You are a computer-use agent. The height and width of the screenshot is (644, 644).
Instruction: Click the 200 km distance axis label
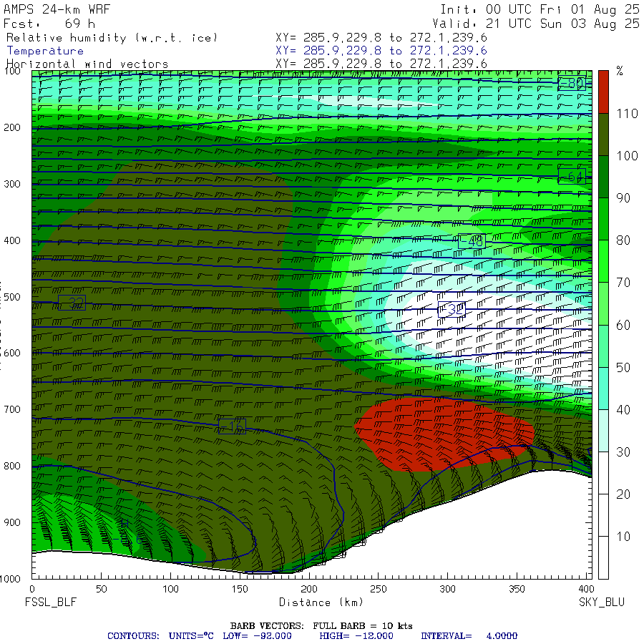(309, 589)
